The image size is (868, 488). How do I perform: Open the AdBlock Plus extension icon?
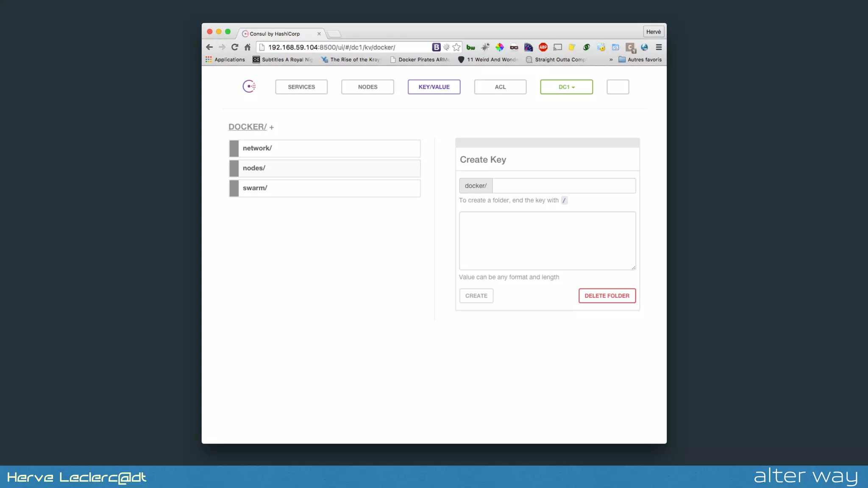(x=543, y=47)
